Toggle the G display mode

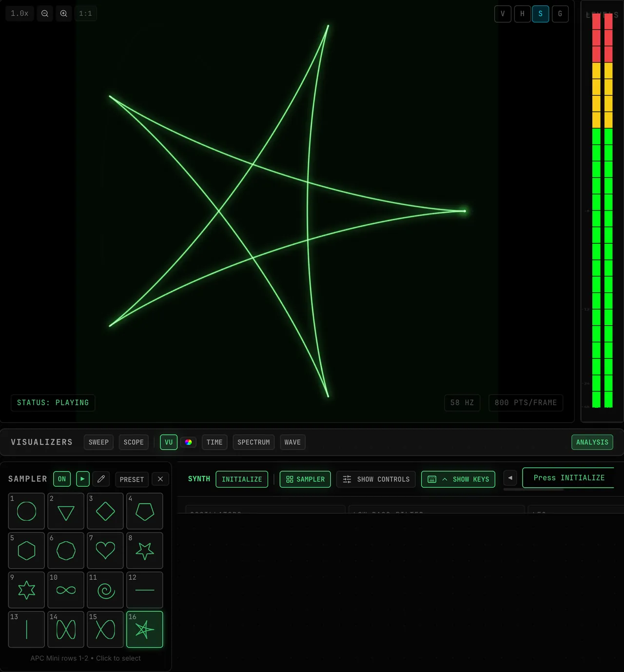point(560,14)
